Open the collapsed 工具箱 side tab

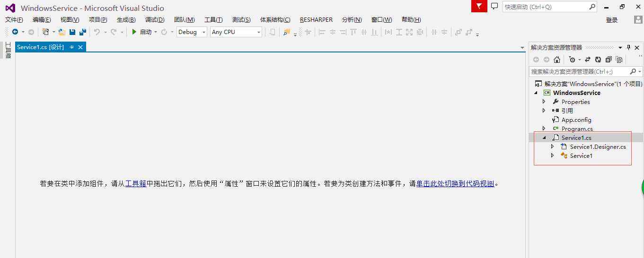pyautogui.click(x=8, y=50)
